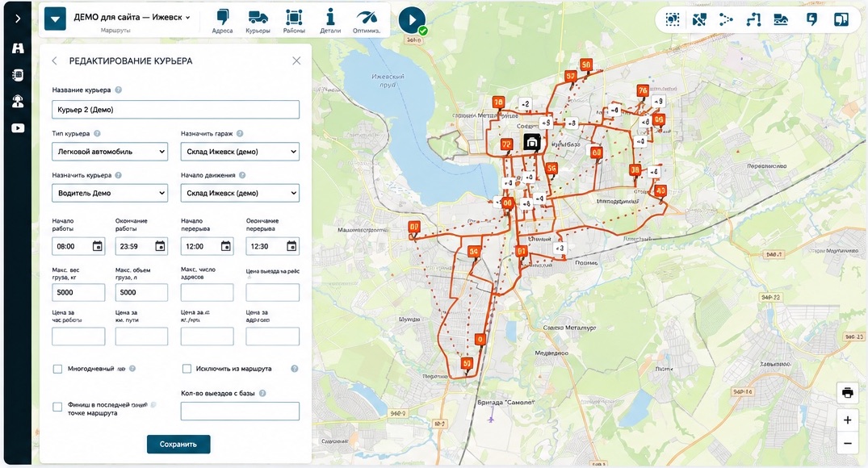This screenshot has width=868, height=468.
Task: Click the support headset operator icon in sidebar
Action: (18, 101)
